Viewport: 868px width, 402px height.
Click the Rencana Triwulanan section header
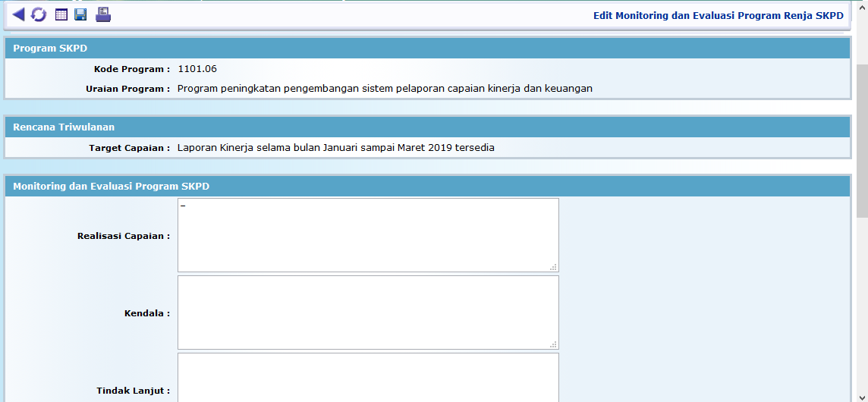click(64, 127)
